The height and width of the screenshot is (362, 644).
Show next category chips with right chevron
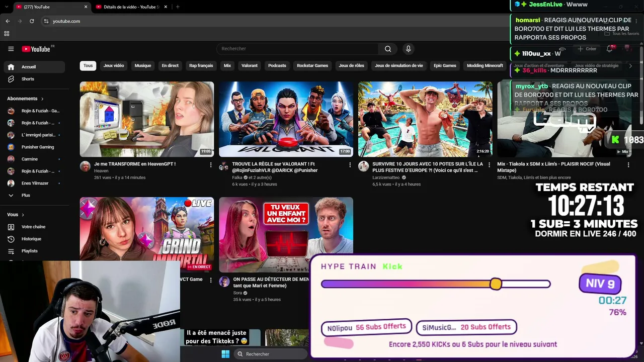click(x=630, y=66)
